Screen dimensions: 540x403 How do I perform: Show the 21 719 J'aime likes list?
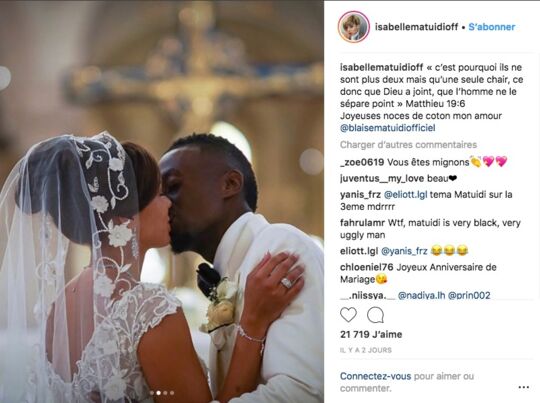(x=371, y=334)
